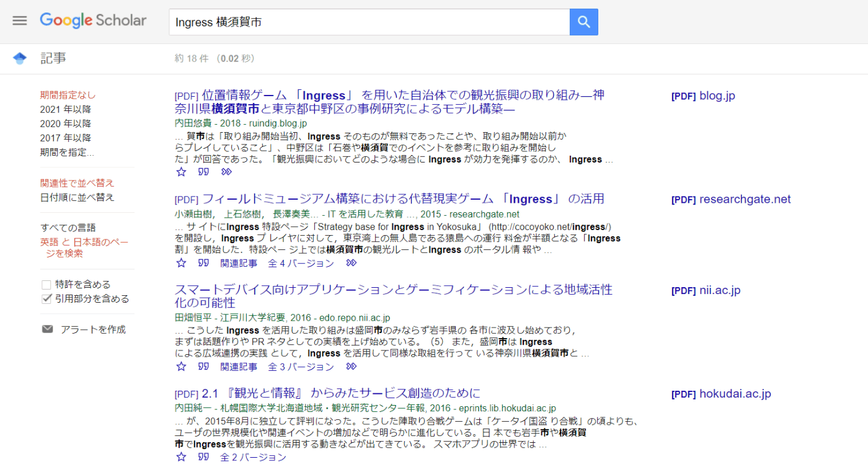Toggle 特許を含める checkbox

coord(46,285)
